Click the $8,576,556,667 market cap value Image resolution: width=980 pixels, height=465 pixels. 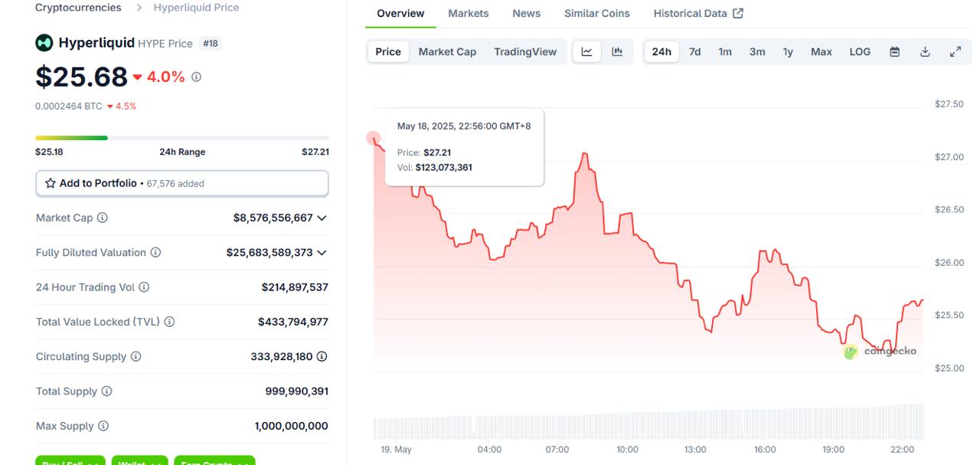click(273, 218)
